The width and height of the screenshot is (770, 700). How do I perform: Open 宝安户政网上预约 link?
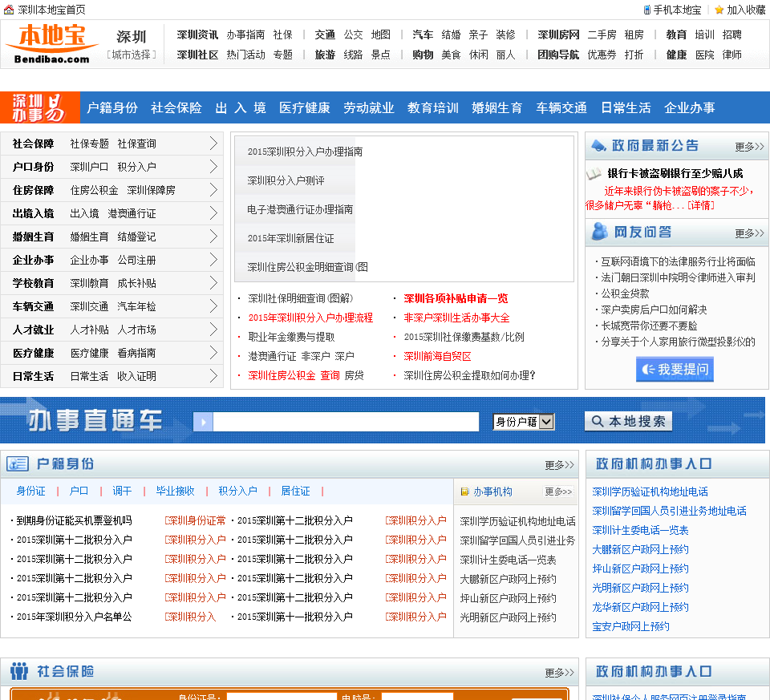pos(630,626)
